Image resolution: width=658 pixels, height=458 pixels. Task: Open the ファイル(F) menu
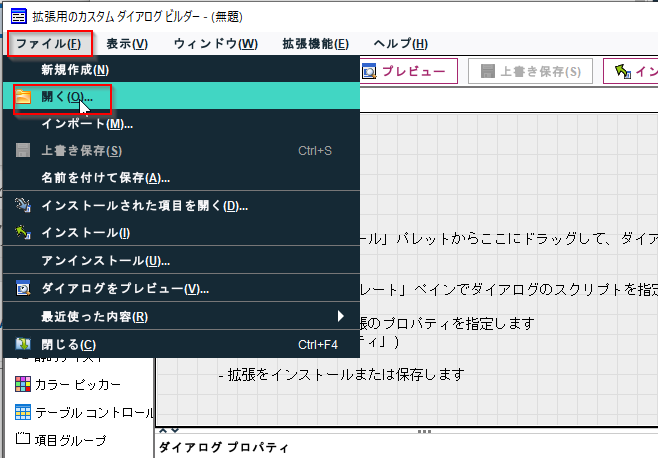tap(49, 44)
